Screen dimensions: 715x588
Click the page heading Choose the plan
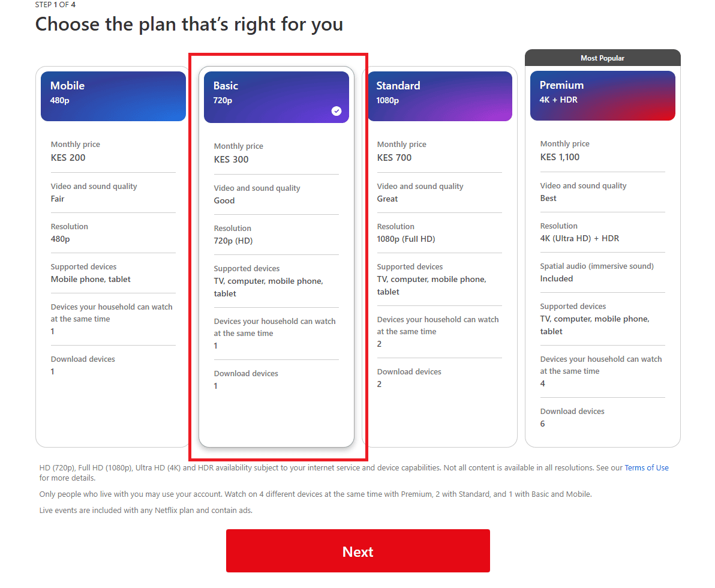click(189, 24)
